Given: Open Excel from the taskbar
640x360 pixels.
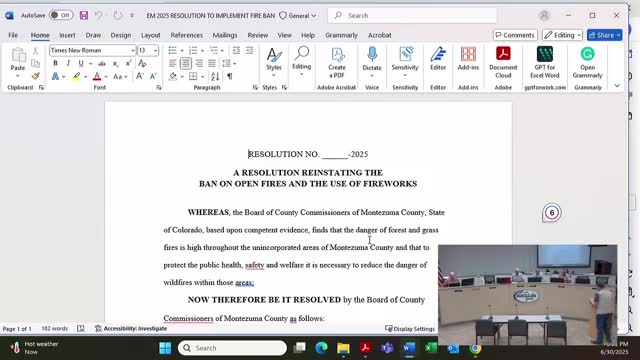Looking at the screenshot, I should (430, 348).
